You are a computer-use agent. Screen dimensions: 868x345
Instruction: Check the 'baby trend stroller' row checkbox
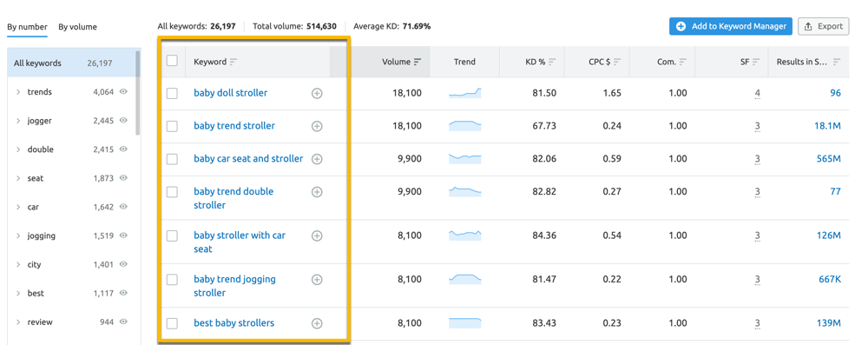tap(172, 127)
